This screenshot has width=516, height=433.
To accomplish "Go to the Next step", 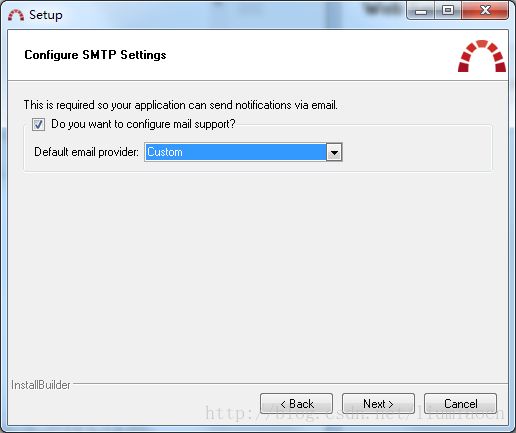I will point(378,404).
